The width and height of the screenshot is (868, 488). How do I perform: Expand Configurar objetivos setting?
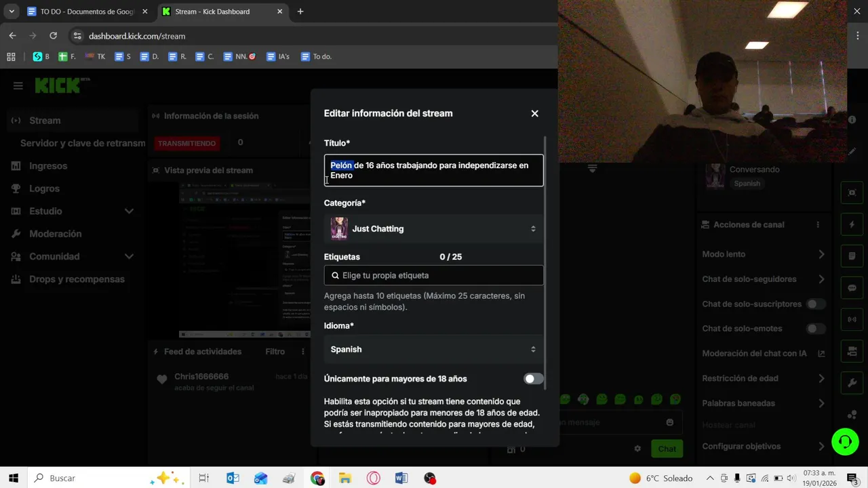point(764,447)
